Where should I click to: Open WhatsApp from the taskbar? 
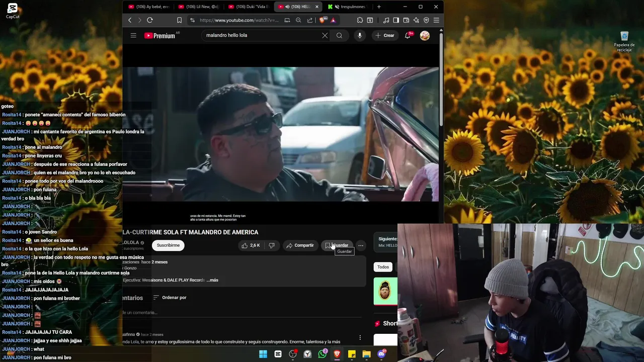(323, 354)
